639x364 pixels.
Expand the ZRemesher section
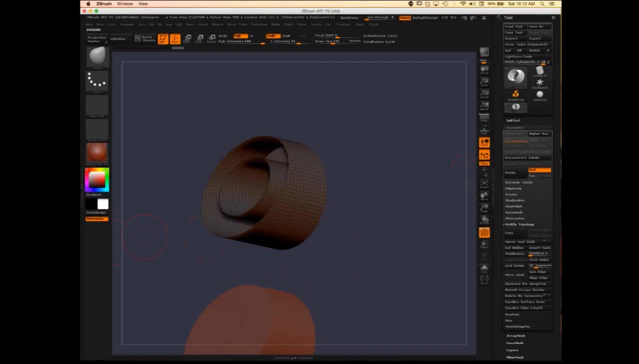(x=515, y=218)
